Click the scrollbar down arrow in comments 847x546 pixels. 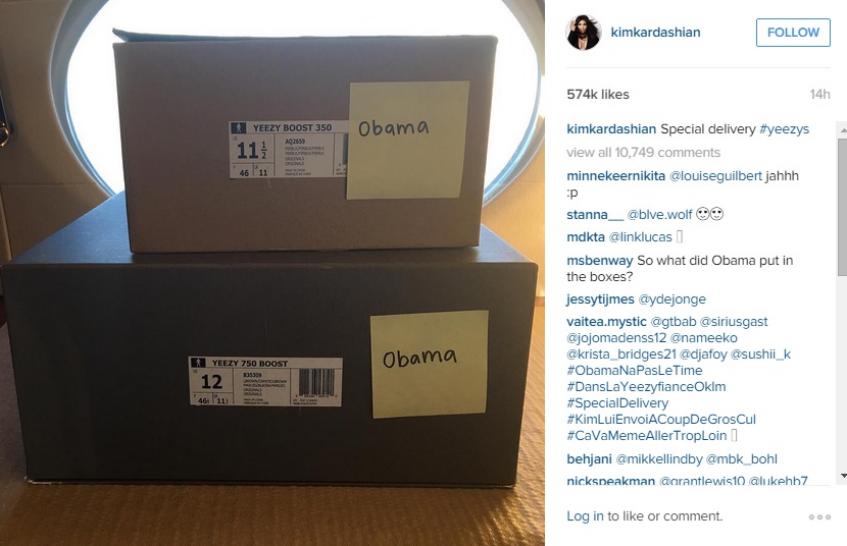(x=843, y=475)
